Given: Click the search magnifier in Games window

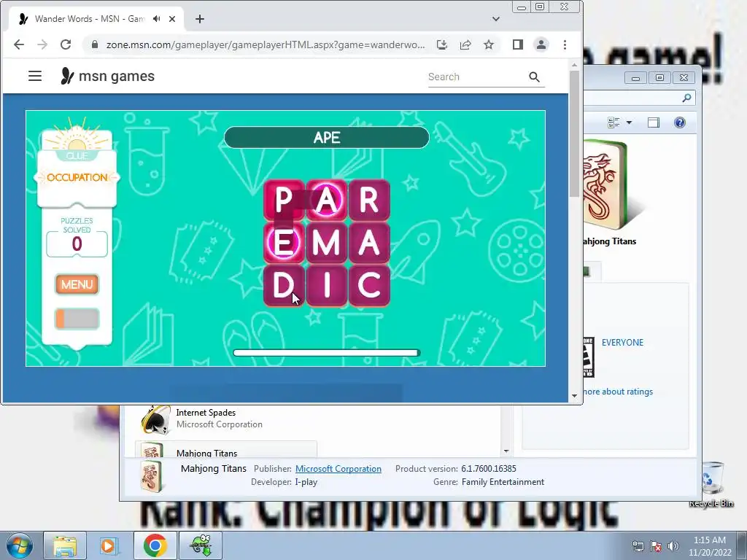Looking at the screenshot, I should [686, 98].
